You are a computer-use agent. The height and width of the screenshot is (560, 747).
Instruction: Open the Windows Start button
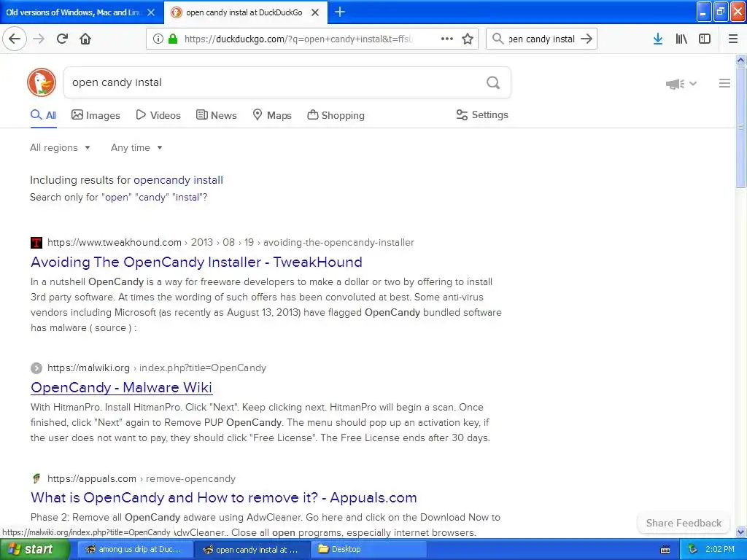point(34,550)
